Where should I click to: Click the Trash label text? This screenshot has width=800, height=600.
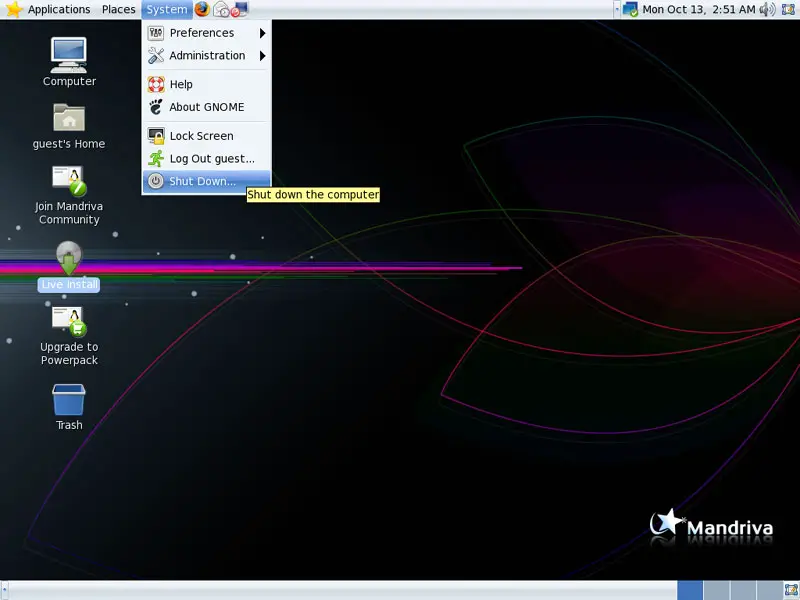69,425
